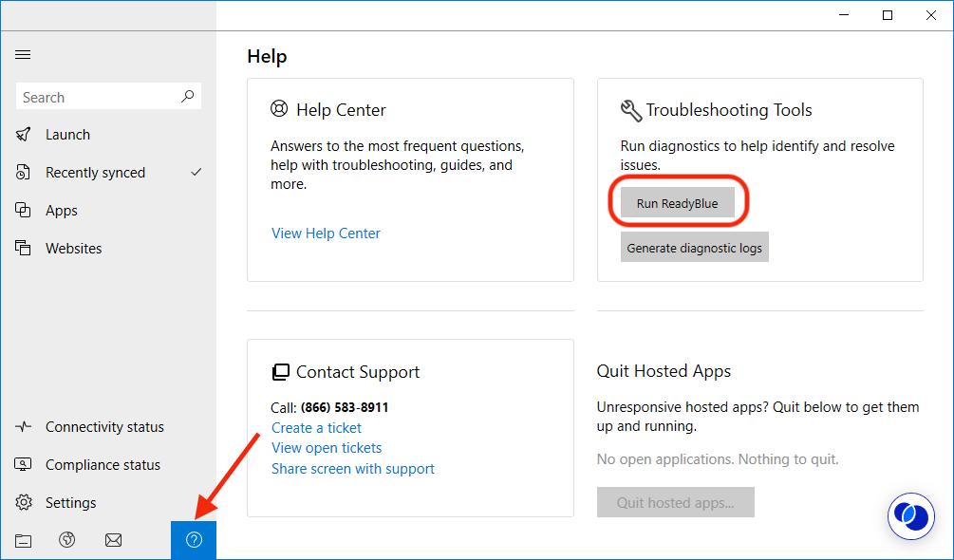Open the folder icon in bottom bar
This screenshot has width=954, height=560.
[24, 540]
